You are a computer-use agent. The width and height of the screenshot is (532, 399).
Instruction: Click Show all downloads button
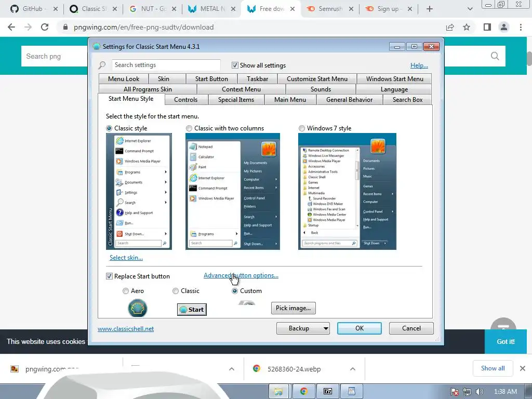[x=493, y=368]
